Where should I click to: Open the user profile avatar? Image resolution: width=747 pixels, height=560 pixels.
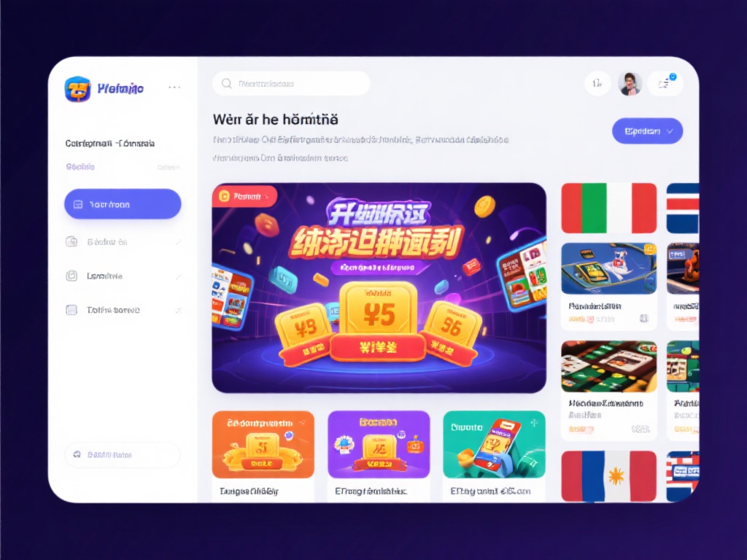tap(630, 84)
